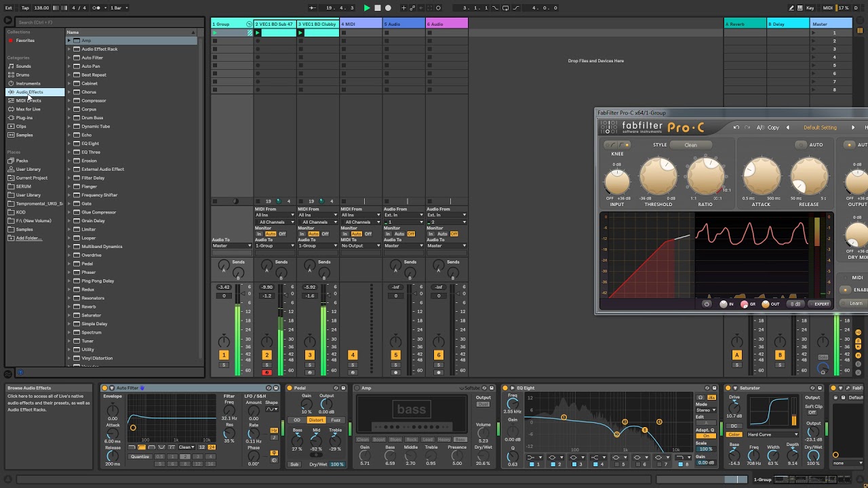Click the Arrangement Record circle button
This screenshot has height=488, width=868.
tap(389, 8)
